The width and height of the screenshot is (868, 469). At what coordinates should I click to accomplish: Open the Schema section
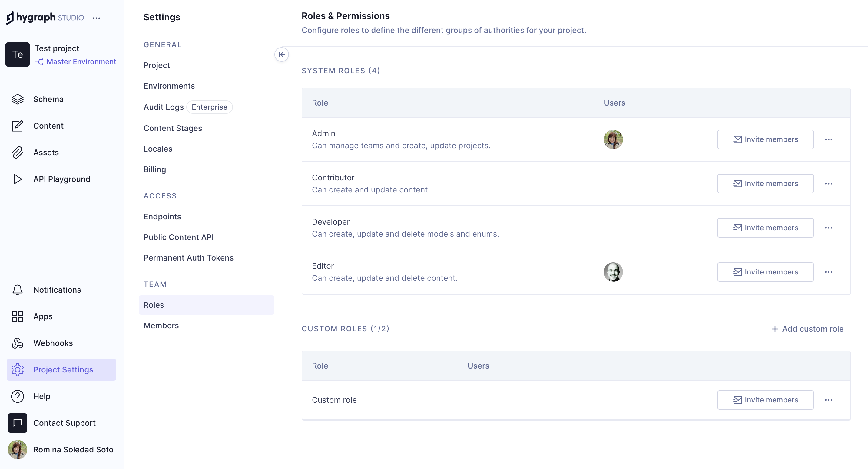(x=48, y=99)
